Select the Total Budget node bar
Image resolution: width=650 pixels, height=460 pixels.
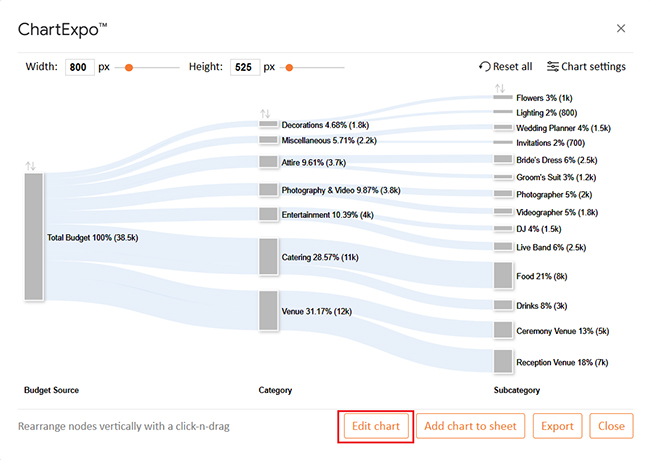[x=34, y=237]
